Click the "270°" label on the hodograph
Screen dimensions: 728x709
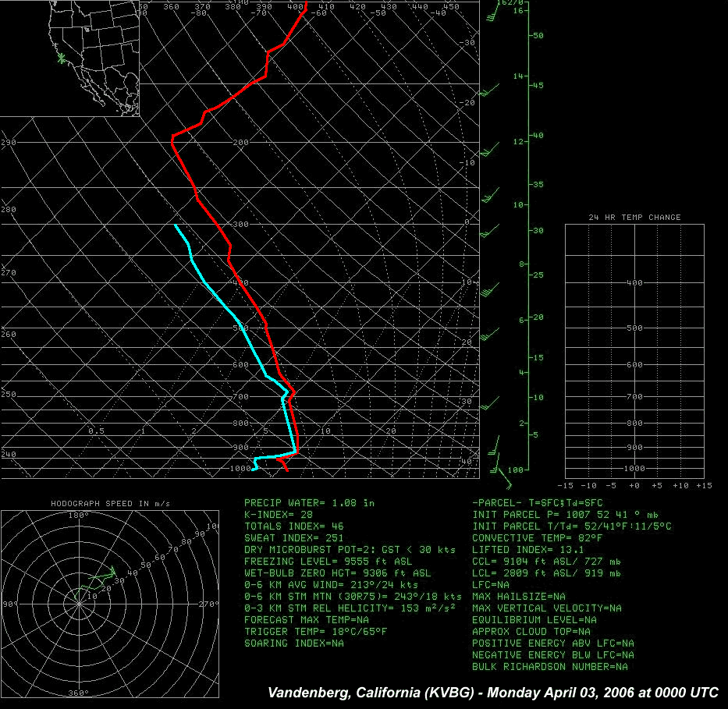pyautogui.click(x=208, y=604)
